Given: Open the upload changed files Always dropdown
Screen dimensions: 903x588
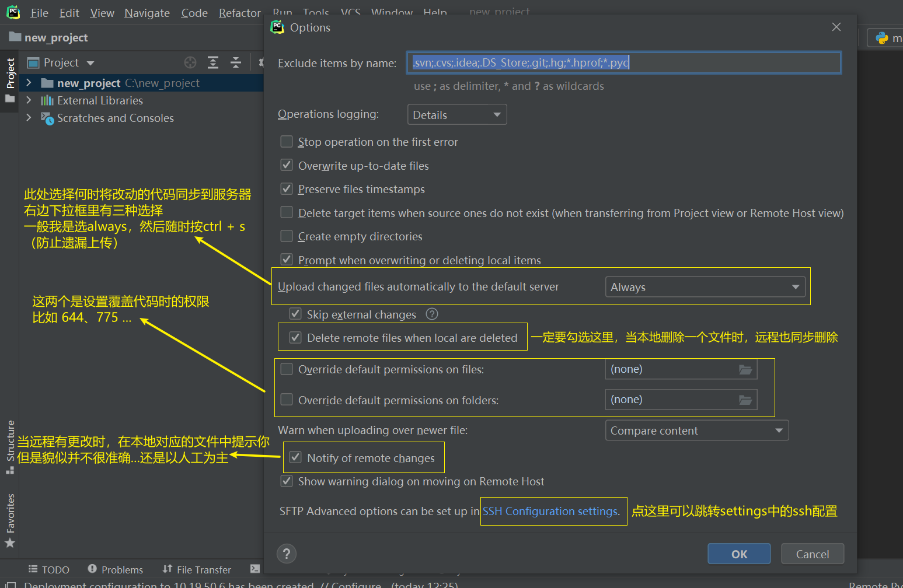Looking at the screenshot, I should point(705,287).
